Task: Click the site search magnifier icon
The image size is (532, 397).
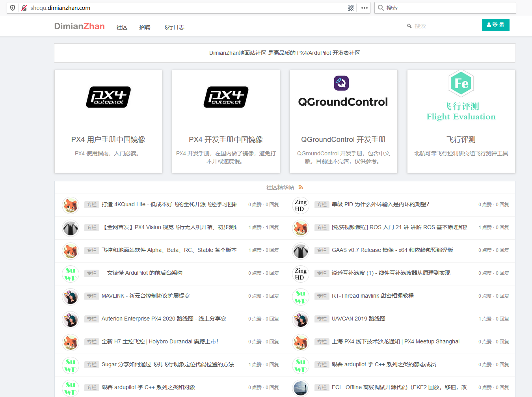Action: click(409, 26)
